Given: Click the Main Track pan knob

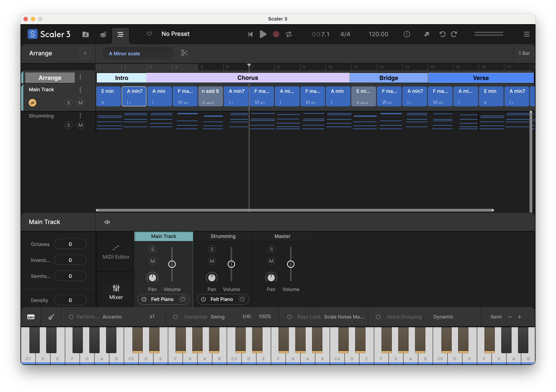Looking at the screenshot, I should click(152, 277).
